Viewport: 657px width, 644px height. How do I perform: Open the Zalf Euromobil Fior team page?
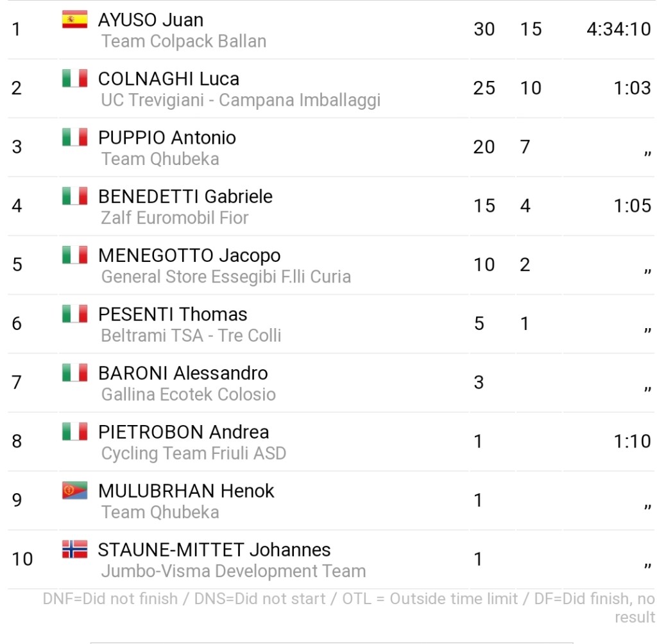click(175, 218)
